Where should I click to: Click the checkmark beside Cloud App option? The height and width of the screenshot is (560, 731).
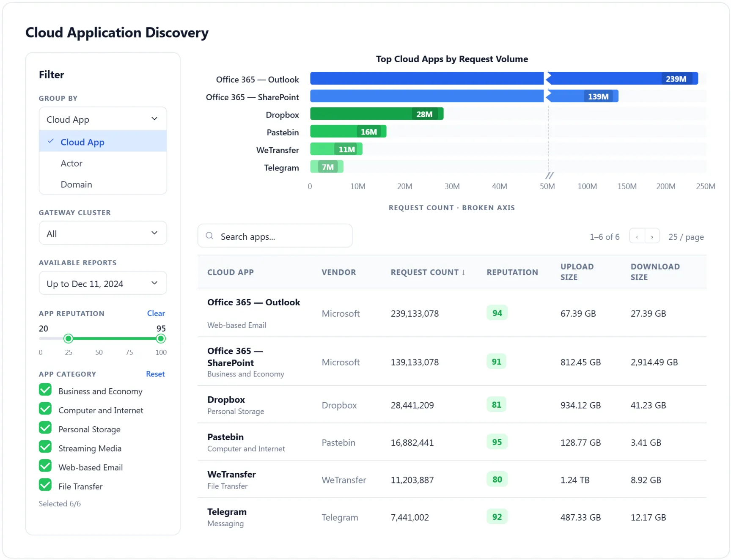click(51, 141)
